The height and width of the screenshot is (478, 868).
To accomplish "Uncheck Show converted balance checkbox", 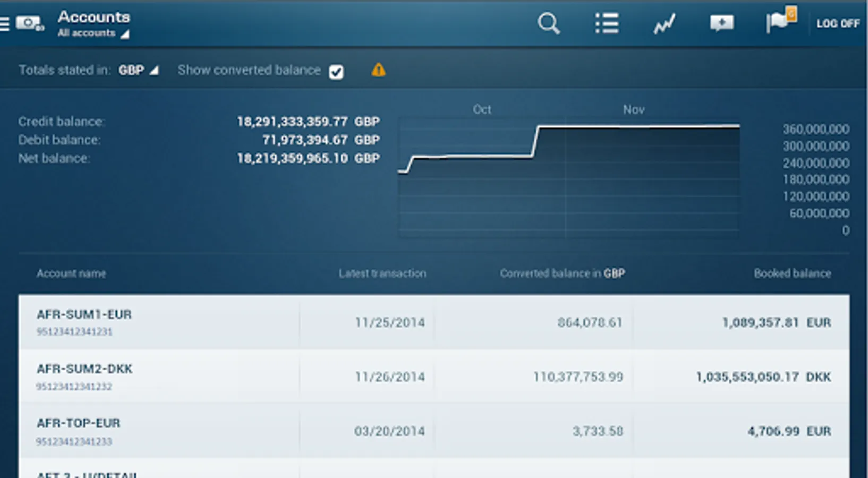I will (336, 71).
